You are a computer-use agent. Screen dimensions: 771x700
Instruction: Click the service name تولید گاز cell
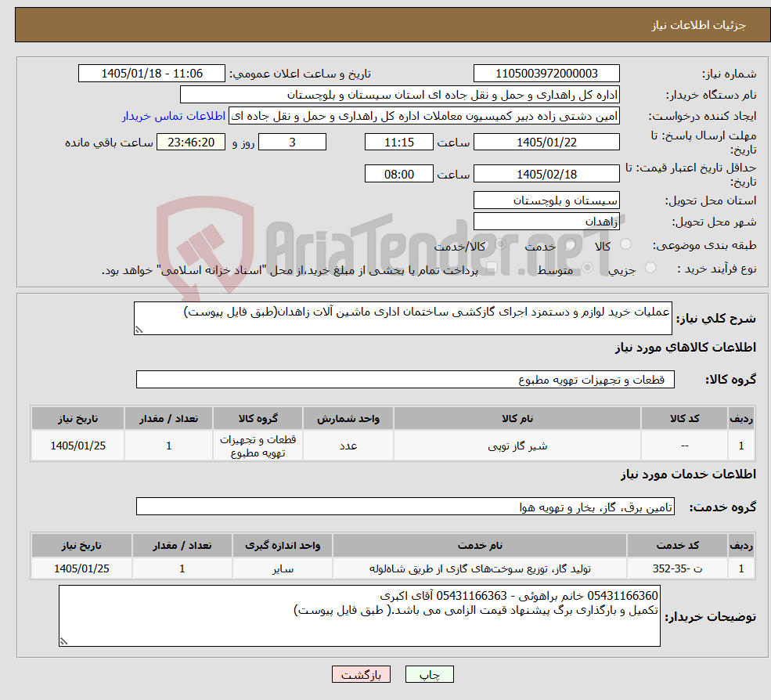[x=479, y=568]
